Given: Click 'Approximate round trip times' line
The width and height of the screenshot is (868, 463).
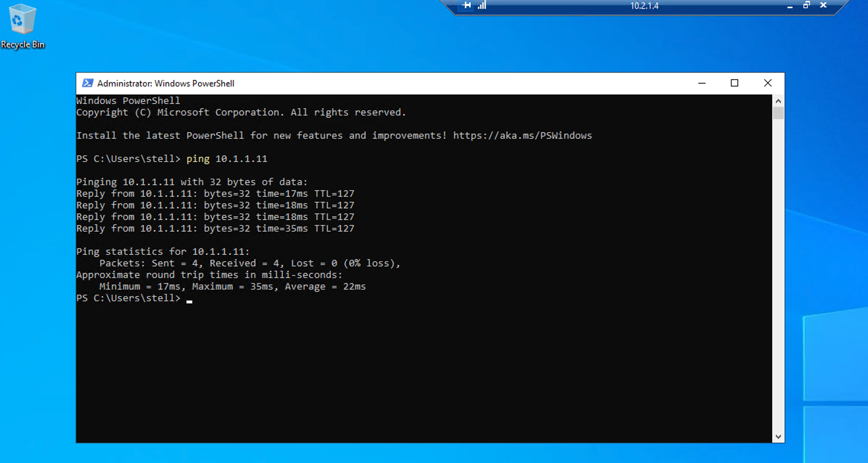Looking at the screenshot, I should [209, 275].
